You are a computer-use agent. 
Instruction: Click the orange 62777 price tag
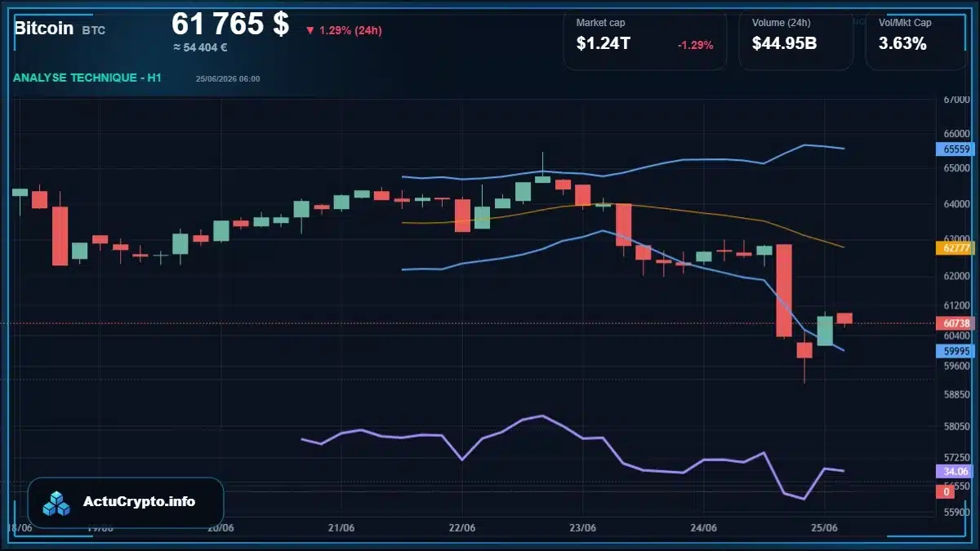click(955, 247)
